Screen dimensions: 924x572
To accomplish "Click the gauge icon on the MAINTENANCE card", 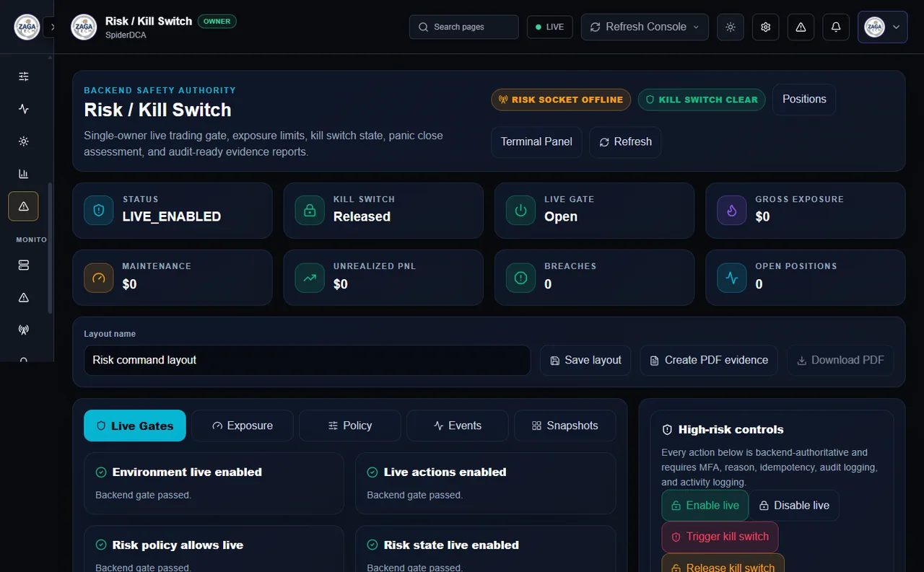I will point(99,278).
